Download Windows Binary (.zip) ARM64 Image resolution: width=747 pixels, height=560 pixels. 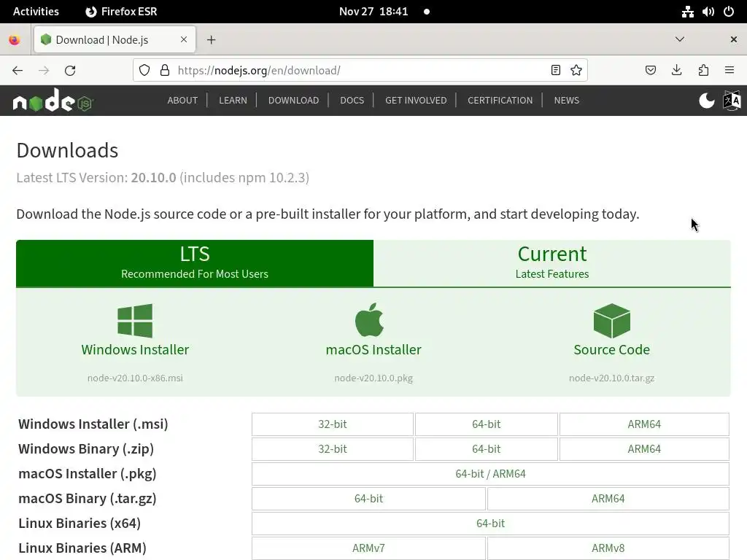(644, 449)
